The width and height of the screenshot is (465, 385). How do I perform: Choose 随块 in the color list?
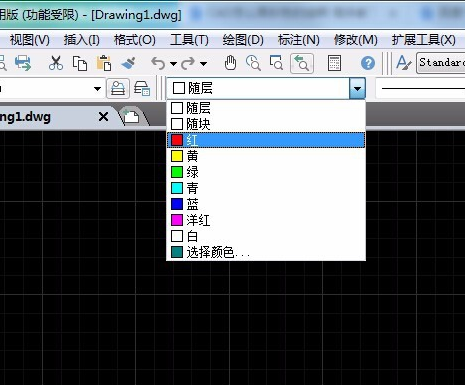[266, 124]
